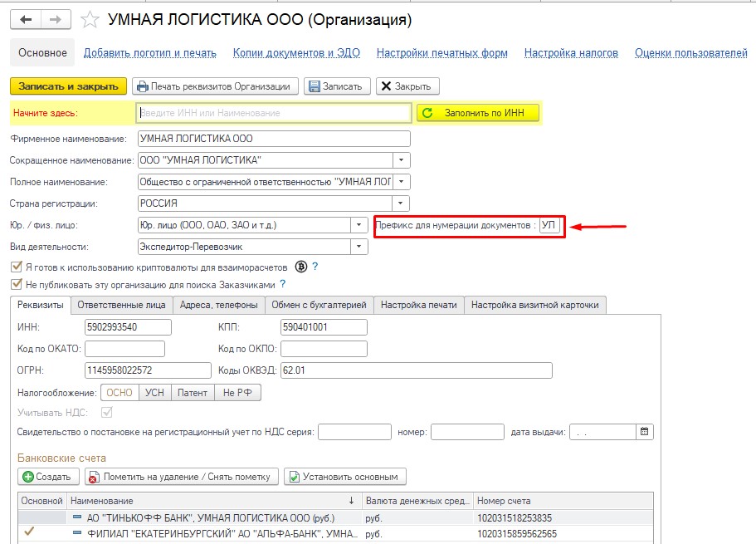Open Ответственные лица tab
Image resolution: width=756 pixels, height=544 pixels.
(121, 305)
